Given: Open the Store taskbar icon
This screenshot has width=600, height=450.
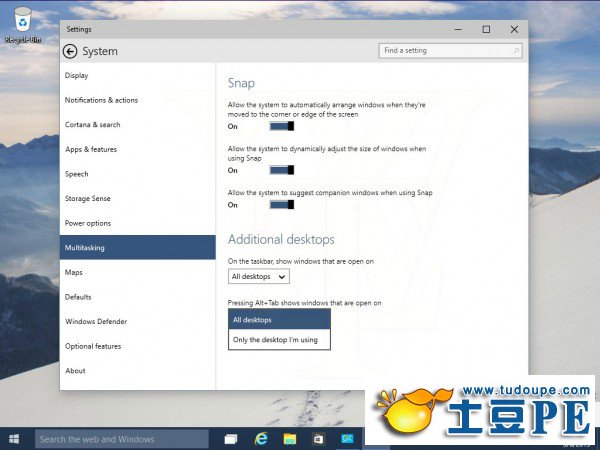Looking at the screenshot, I should (x=318, y=439).
